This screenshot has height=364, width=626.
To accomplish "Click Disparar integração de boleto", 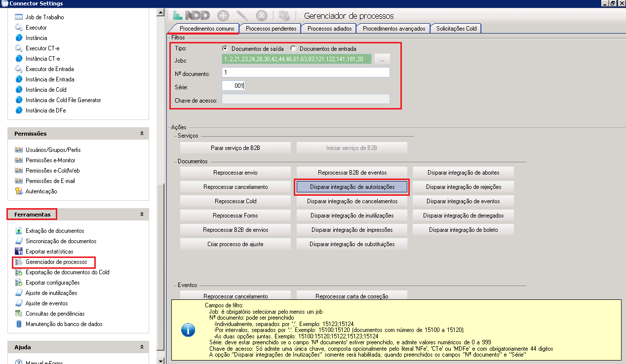I will 464,230.
